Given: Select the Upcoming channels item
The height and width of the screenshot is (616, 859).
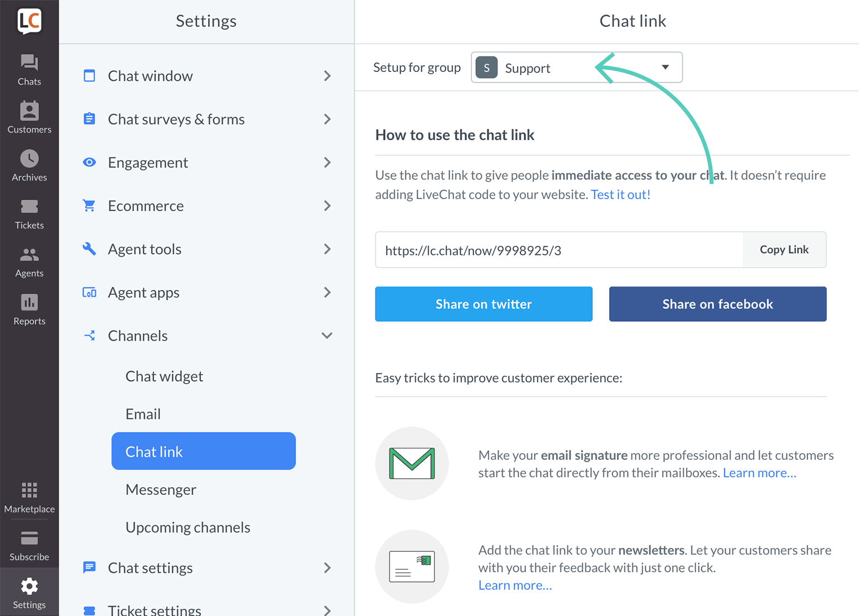Looking at the screenshot, I should [x=188, y=527].
